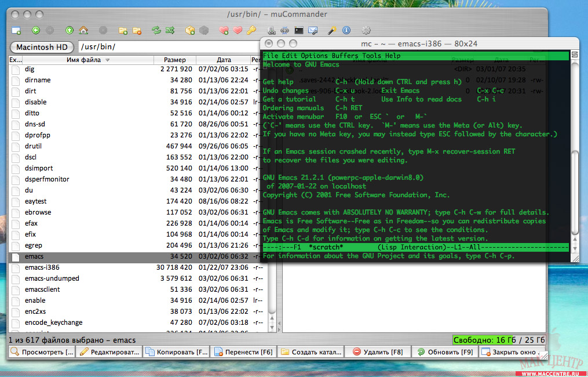Click the file icon beside dig
This screenshot has width=588, height=377.
tap(16, 70)
